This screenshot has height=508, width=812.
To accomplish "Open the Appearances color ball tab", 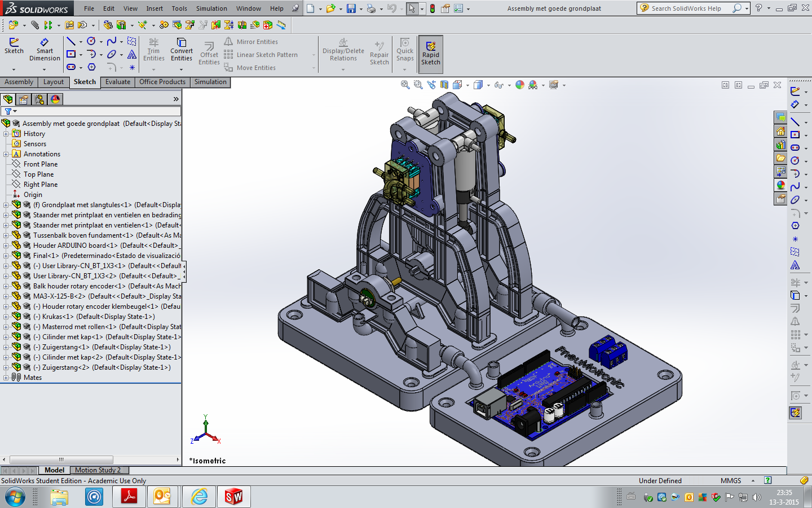I will 55,99.
